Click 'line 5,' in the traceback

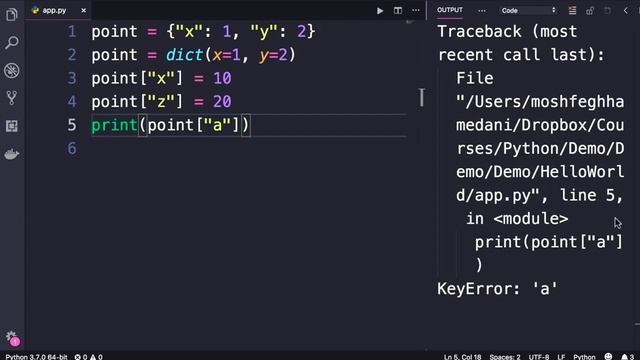[x=591, y=195]
